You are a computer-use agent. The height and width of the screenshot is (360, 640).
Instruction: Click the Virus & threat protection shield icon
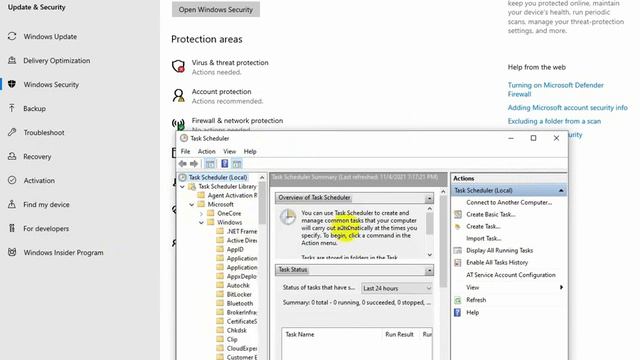(x=178, y=66)
